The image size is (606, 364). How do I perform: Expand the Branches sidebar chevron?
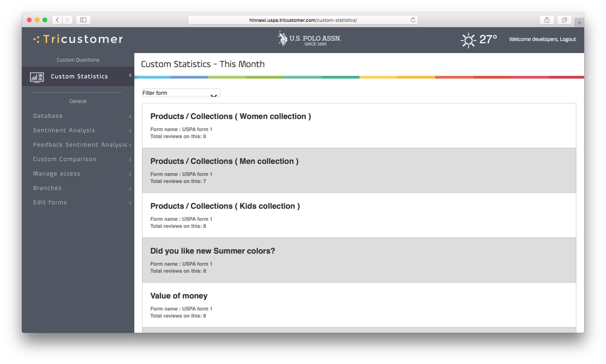click(130, 188)
